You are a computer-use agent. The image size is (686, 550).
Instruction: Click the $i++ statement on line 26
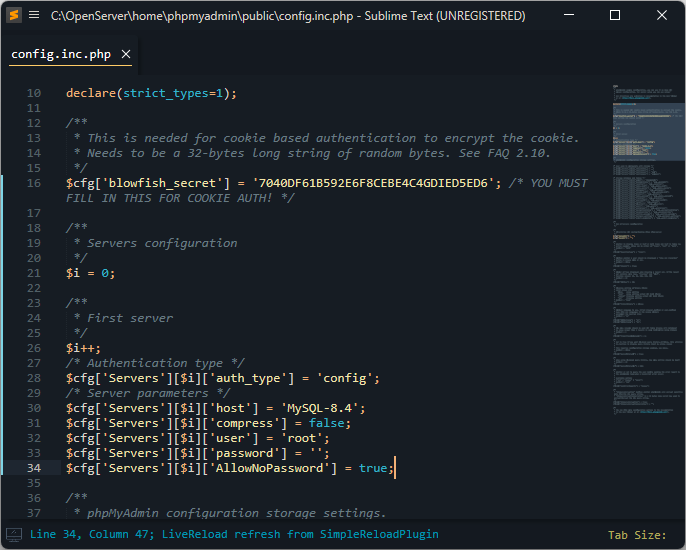[83, 348]
